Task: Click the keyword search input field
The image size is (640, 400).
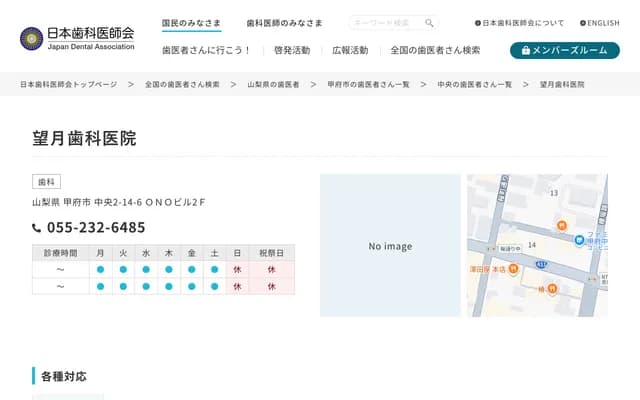Action: pos(386,23)
